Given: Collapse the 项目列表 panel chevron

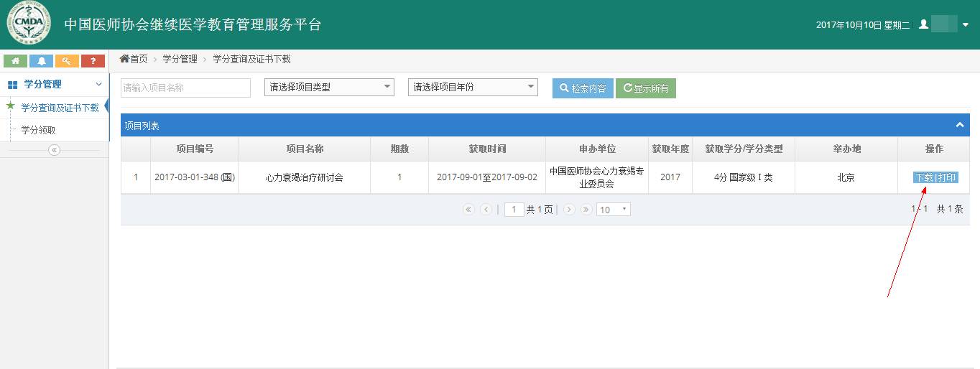Looking at the screenshot, I should (959, 125).
